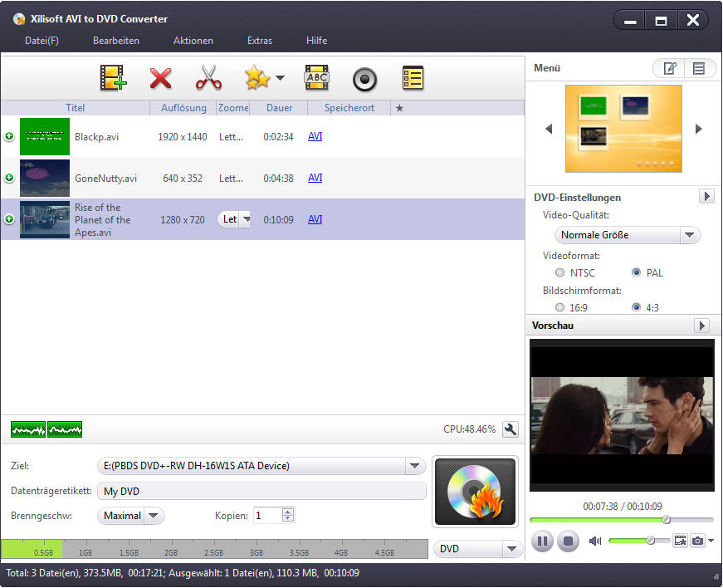
Task: Open the Ziel destination drive dropdown
Action: pos(261,466)
